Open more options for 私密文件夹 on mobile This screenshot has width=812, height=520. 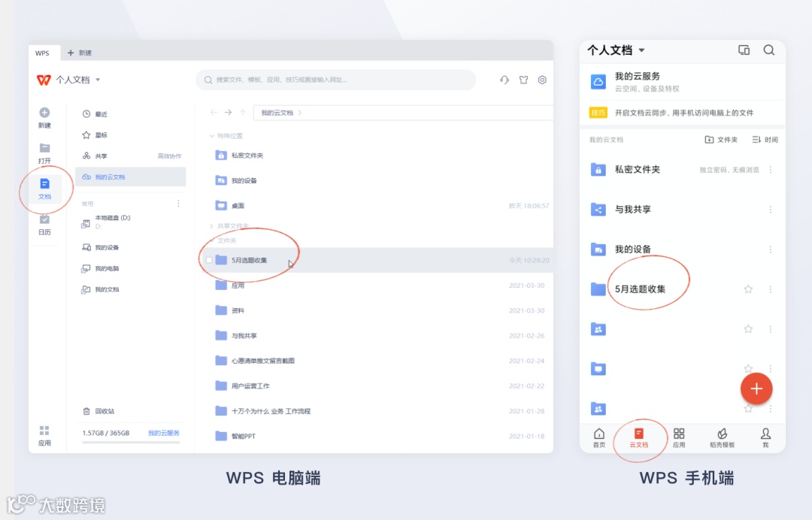(771, 170)
